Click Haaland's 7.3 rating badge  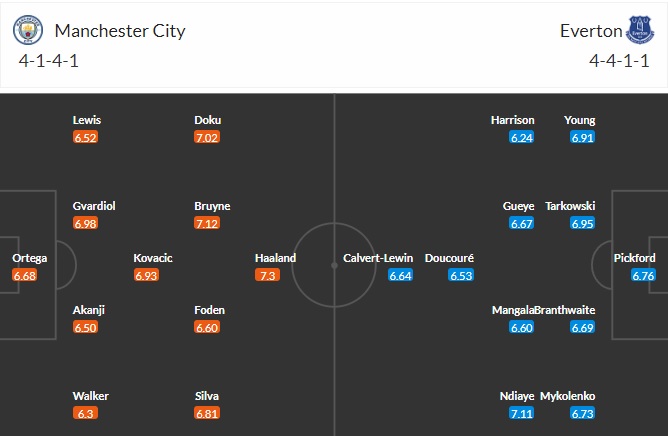(268, 275)
